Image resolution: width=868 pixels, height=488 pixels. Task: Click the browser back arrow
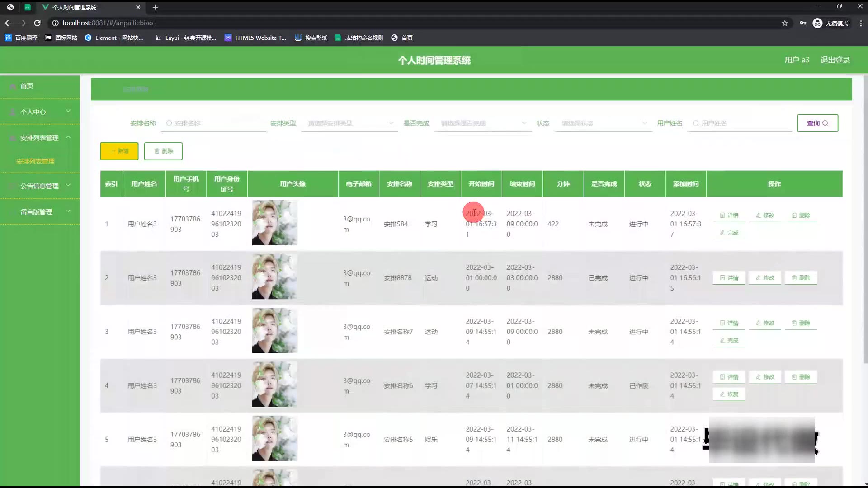8,23
